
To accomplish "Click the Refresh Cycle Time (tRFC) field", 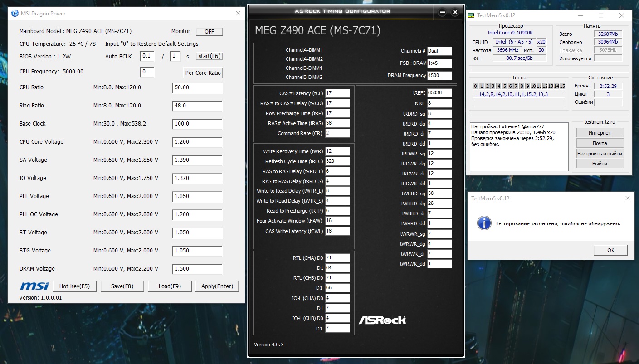I will [337, 161].
